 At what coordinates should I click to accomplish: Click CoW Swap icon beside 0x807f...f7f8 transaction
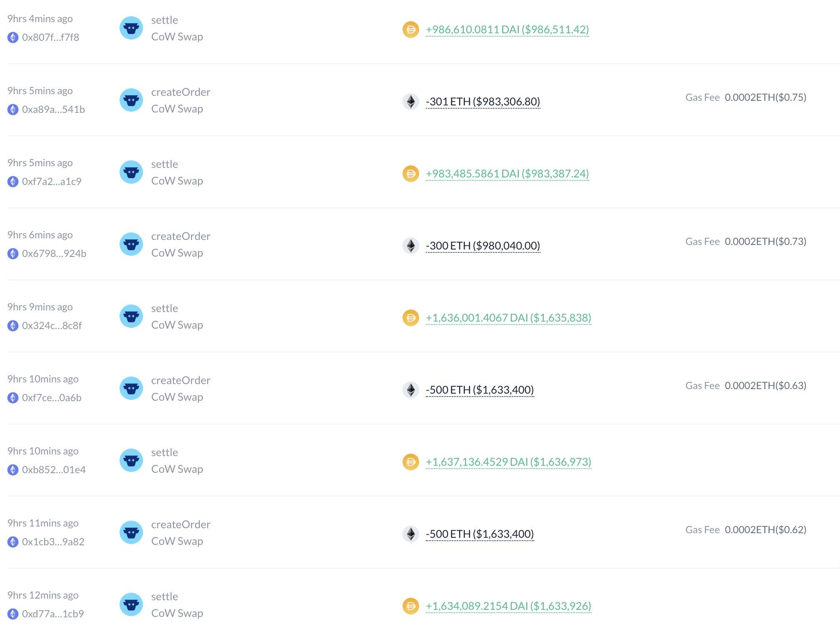(131, 28)
